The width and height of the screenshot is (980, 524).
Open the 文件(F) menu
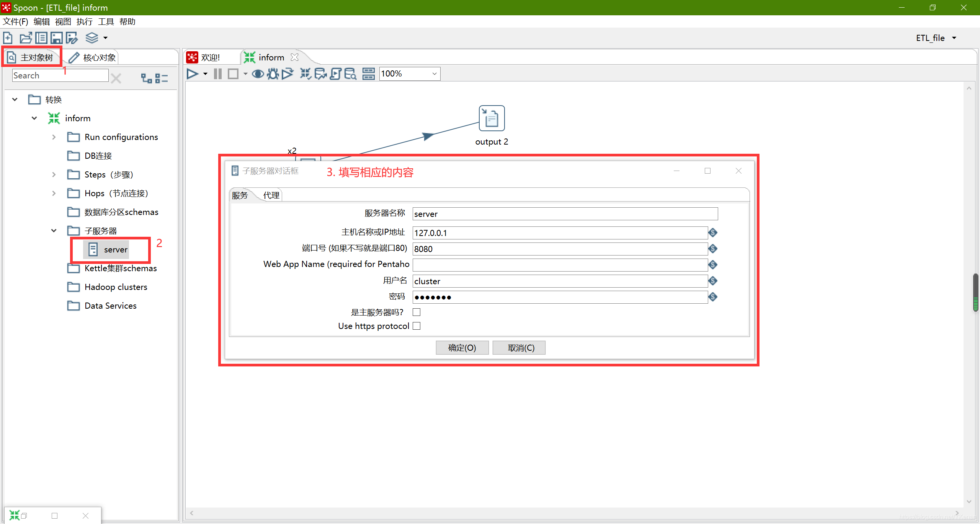tap(15, 21)
